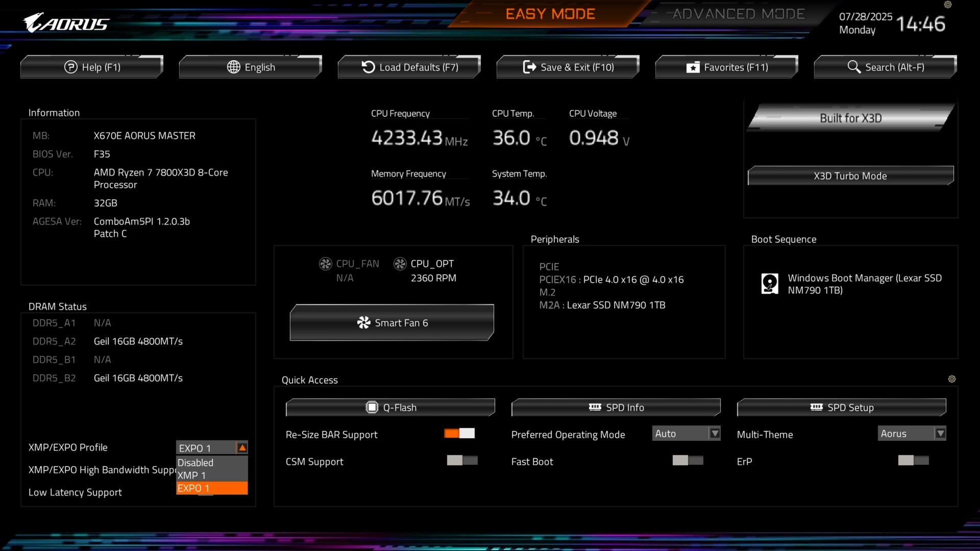Screen dimensions: 980x551
Task: Click the M2A Lexar SSD NM790 entry
Action: click(x=602, y=305)
